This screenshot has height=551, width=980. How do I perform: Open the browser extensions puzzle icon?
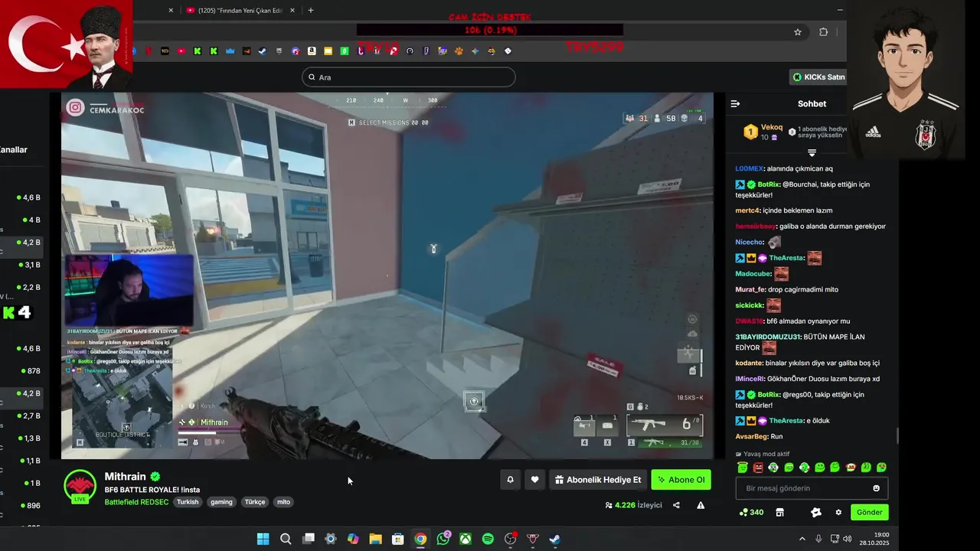[824, 32]
